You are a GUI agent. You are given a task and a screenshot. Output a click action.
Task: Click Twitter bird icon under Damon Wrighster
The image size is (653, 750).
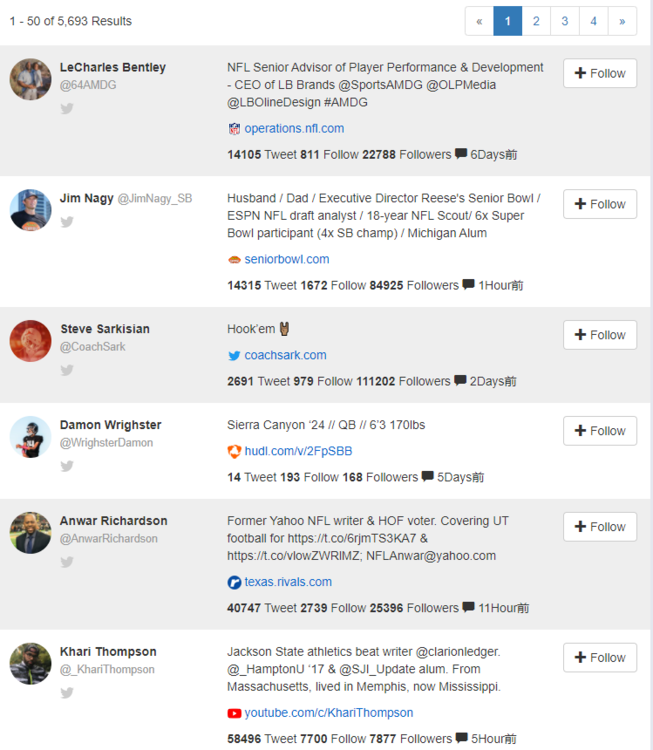coord(67,466)
